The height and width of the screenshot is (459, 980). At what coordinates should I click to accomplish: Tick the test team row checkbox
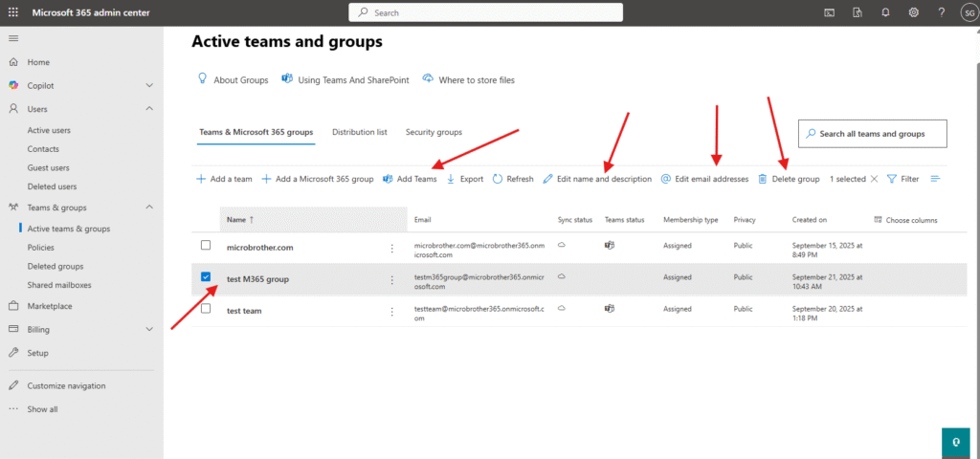[x=206, y=309]
